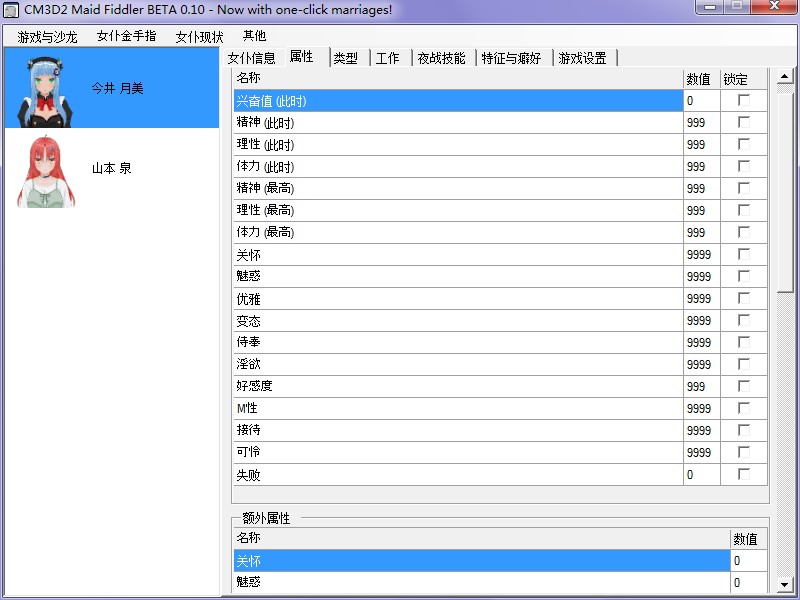Click the scroll up arrow
The image size is (800, 600).
click(x=784, y=77)
